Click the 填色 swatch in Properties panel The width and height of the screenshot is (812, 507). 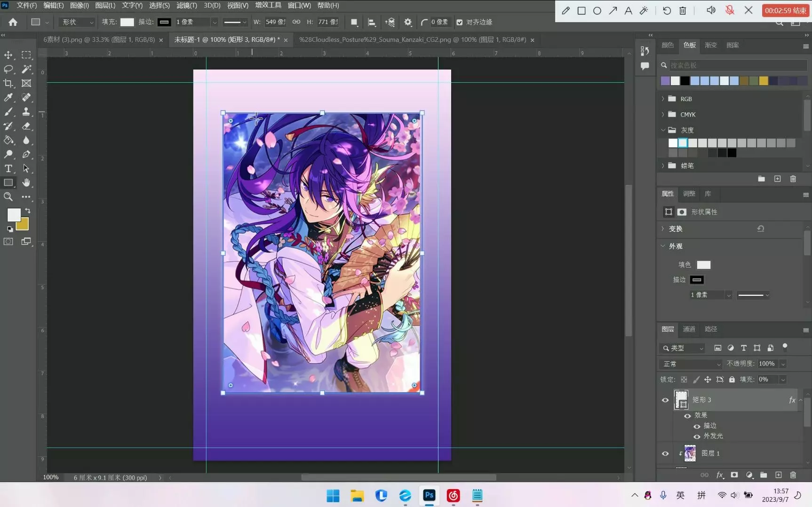[703, 265]
